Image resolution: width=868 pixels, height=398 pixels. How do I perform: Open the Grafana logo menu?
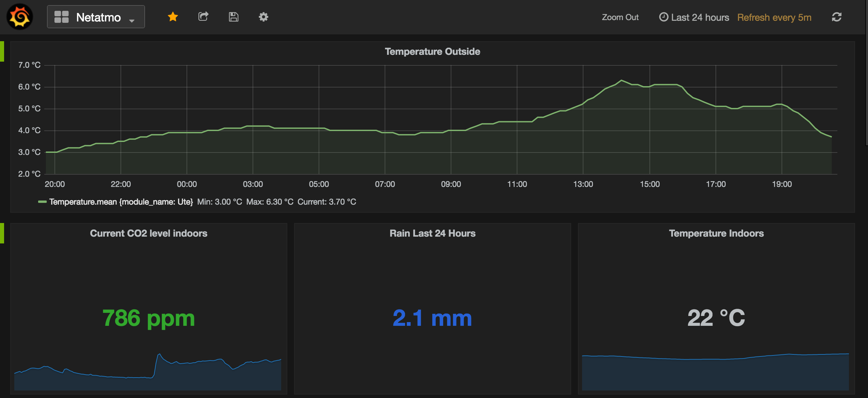click(20, 17)
